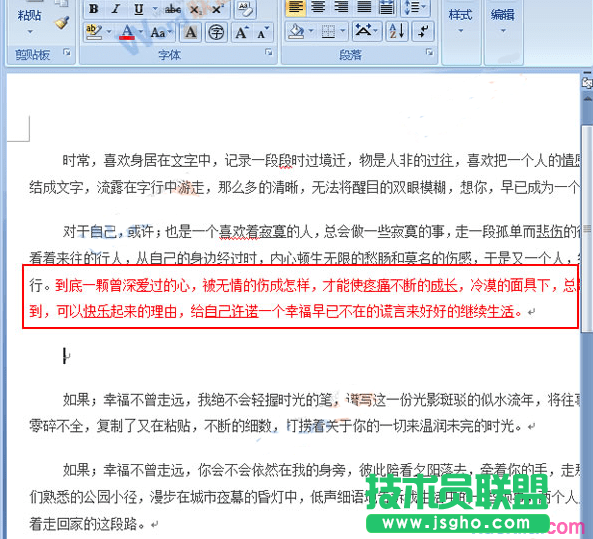Click the paragraph Shading paint bucket
Image resolution: width=593 pixels, height=539 pixels.
tap(296, 32)
